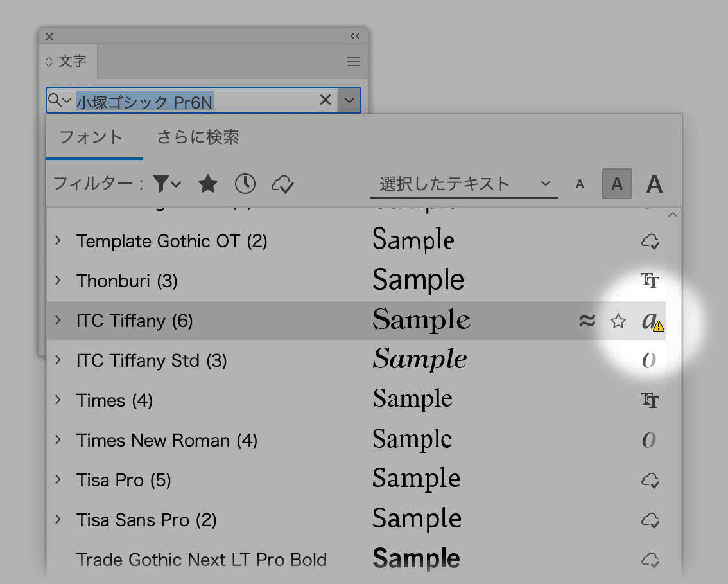Toggle the font family dropdown arrow
Image resolution: width=728 pixels, height=584 pixels.
click(349, 100)
